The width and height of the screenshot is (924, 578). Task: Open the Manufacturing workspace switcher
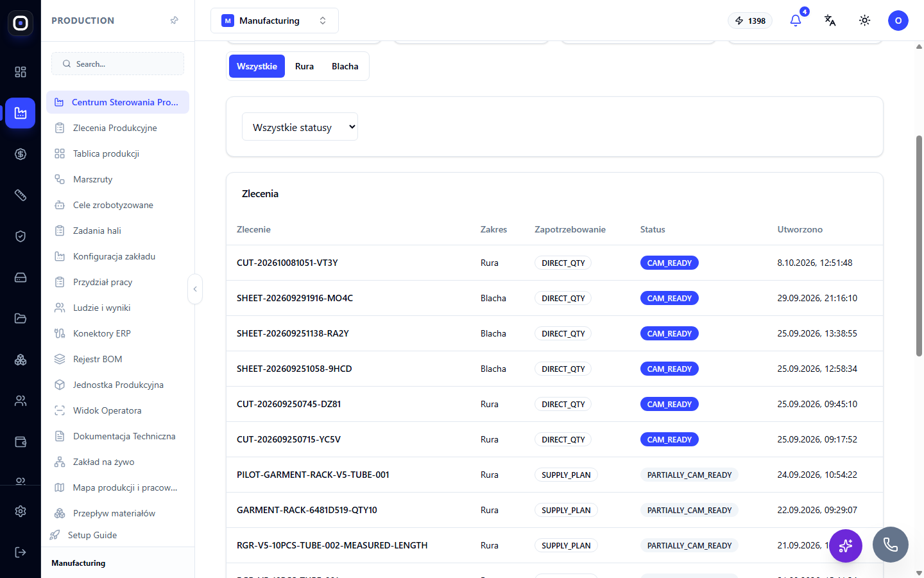pos(275,21)
